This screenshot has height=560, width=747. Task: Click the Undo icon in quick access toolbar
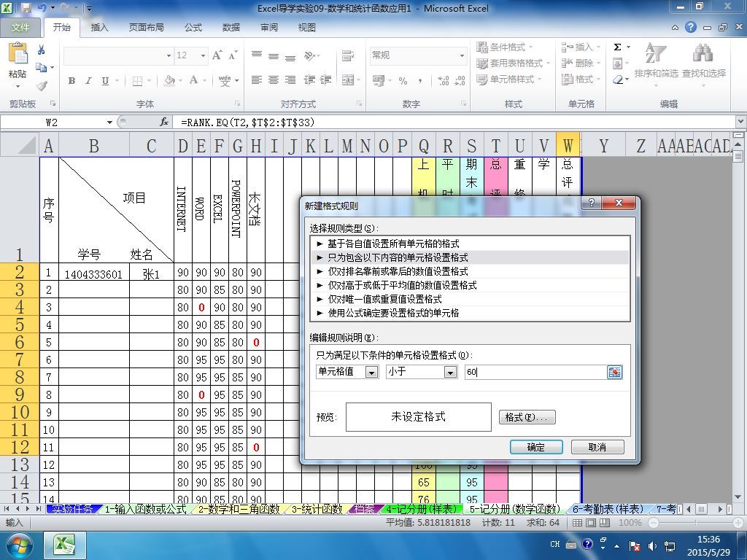pyautogui.click(x=42, y=8)
